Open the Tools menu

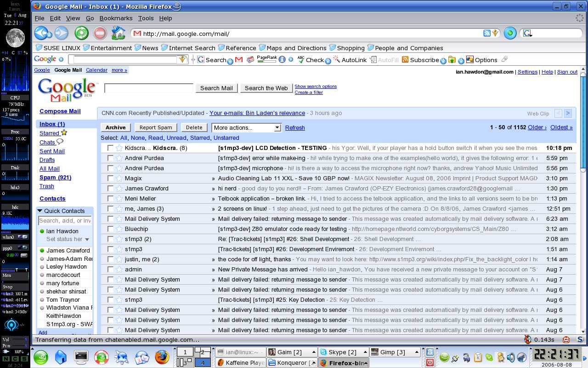tap(146, 18)
